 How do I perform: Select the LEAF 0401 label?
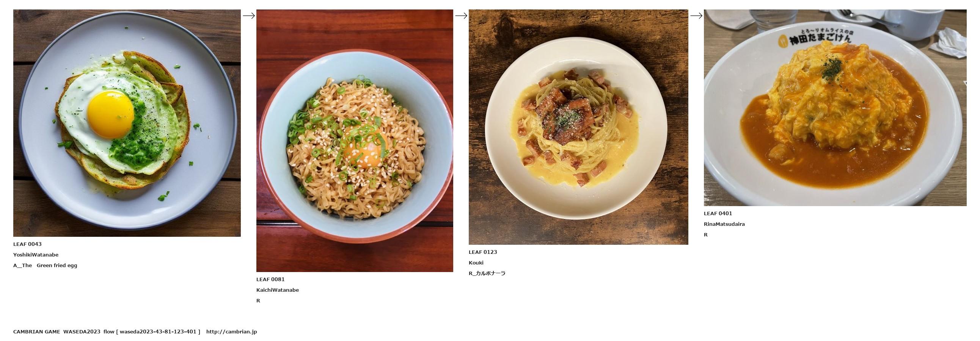(x=718, y=213)
